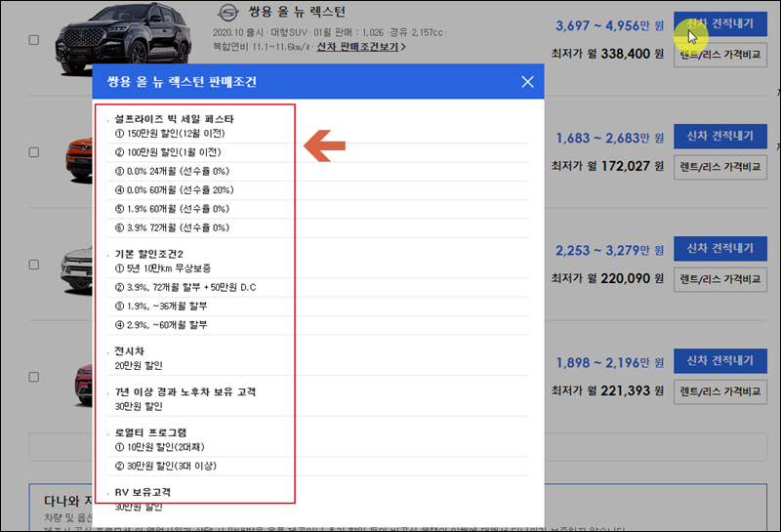Click the 7년 이상 경과 노후차 보유 고객 heading
The image size is (781, 532).
(185, 392)
